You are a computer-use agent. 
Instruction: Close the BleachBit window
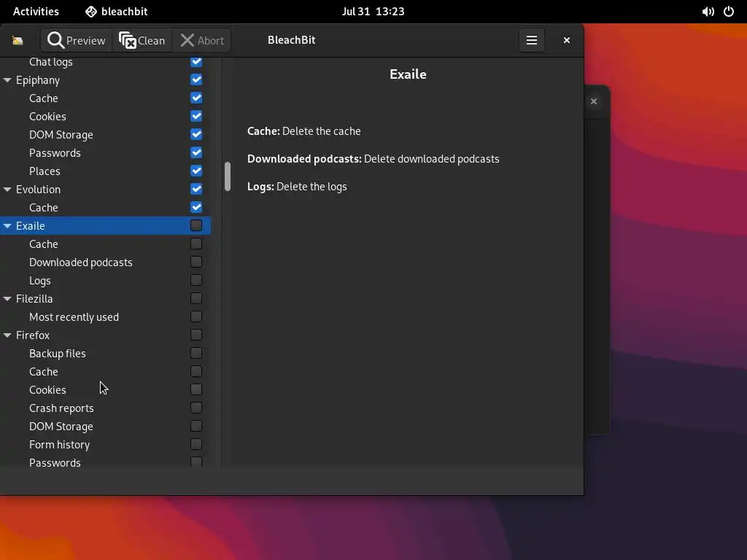(566, 41)
